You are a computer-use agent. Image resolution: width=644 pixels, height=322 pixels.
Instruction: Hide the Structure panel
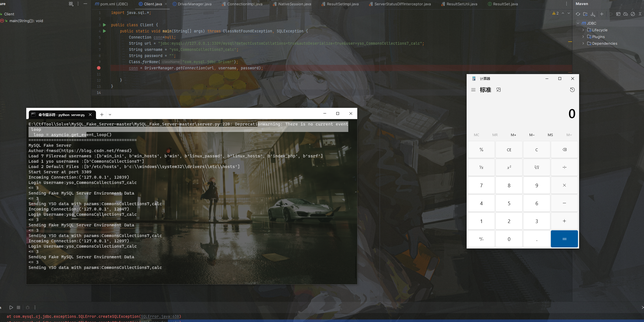(x=85, y=4)
